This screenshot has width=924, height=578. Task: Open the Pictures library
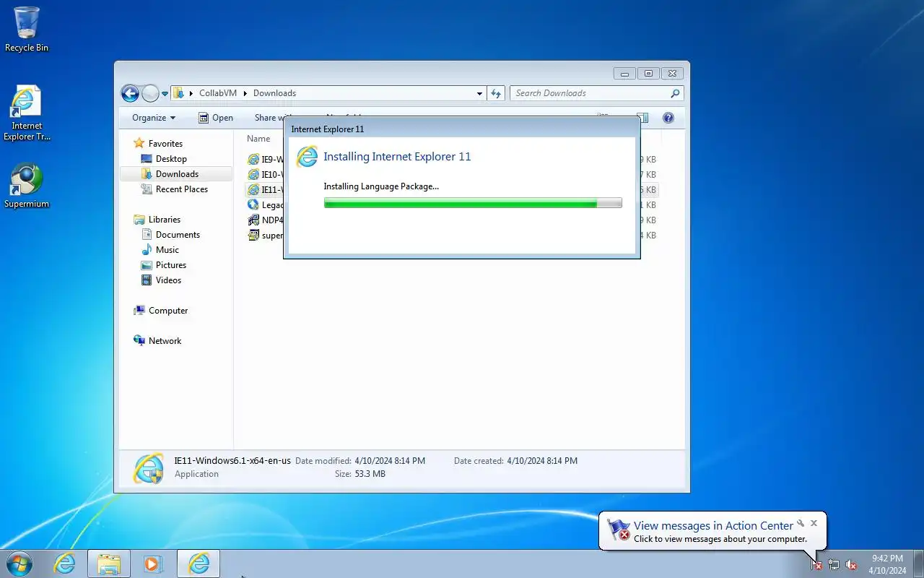170,265
